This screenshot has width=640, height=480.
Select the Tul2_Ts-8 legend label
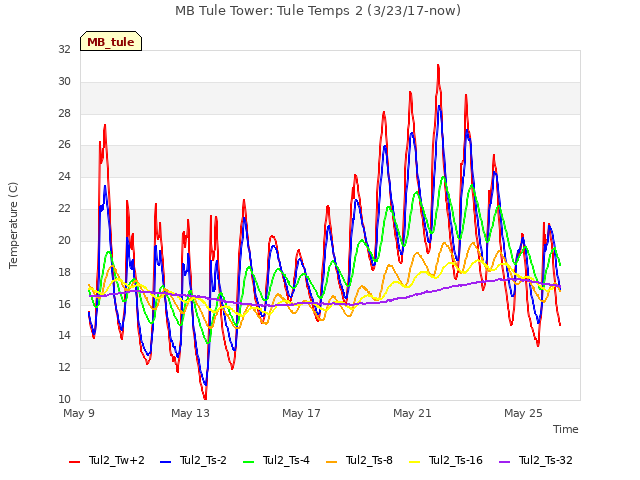pos(369,460)
